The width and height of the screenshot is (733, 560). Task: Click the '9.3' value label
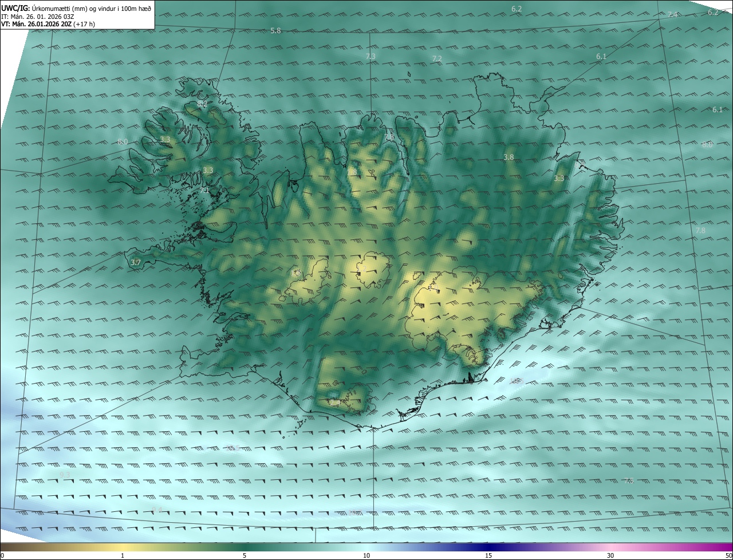click(x=65, y=475)
